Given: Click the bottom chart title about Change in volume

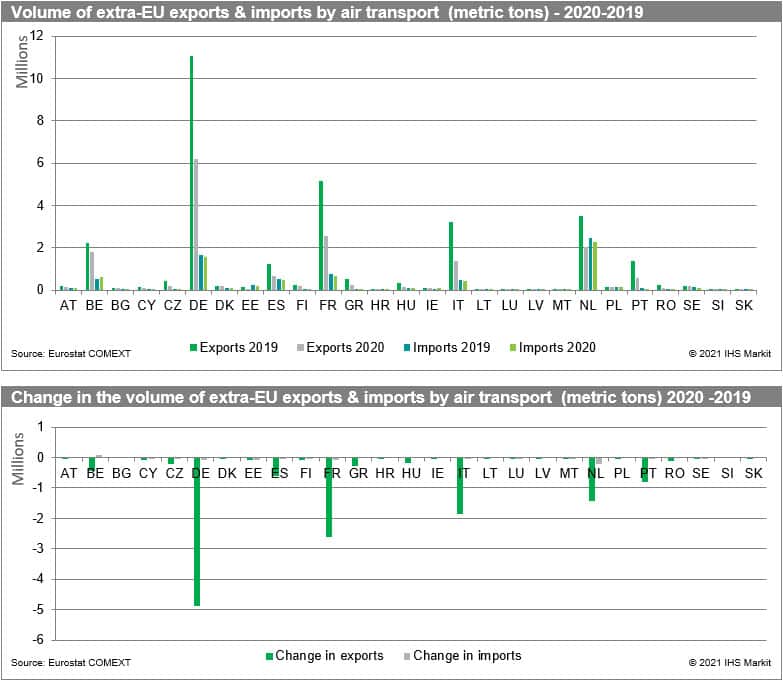Looking at the screenshot, I should [x=391, y=399].
